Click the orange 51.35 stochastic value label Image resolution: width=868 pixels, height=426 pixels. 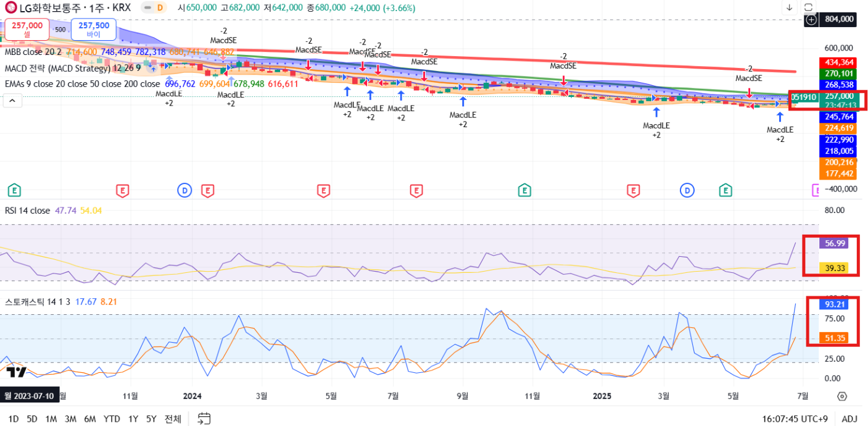[x=833, y=338]
